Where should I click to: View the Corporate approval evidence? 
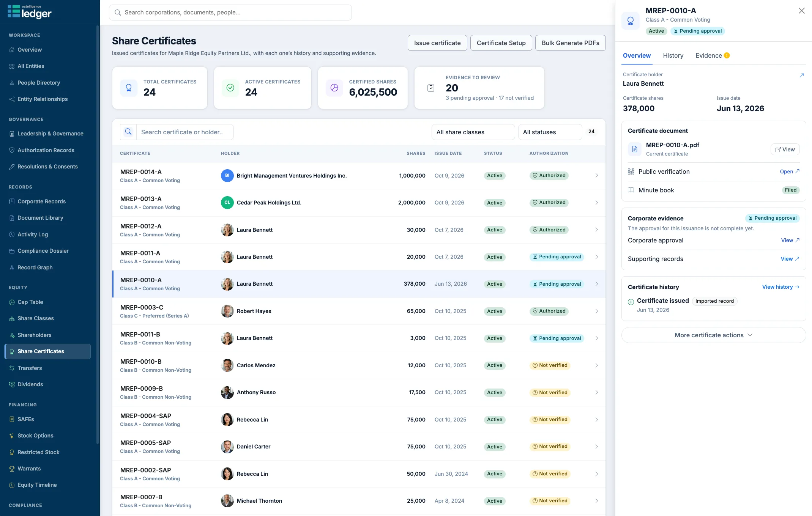[790, 240]
